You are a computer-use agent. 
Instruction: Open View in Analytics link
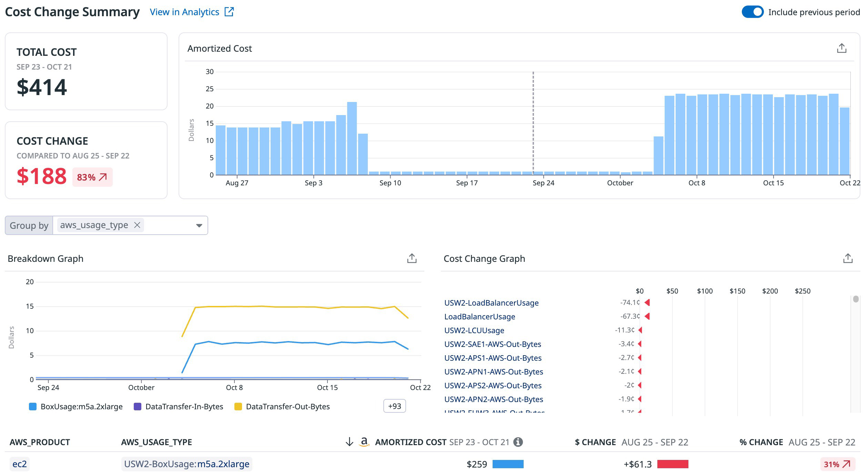coord(185,12)
